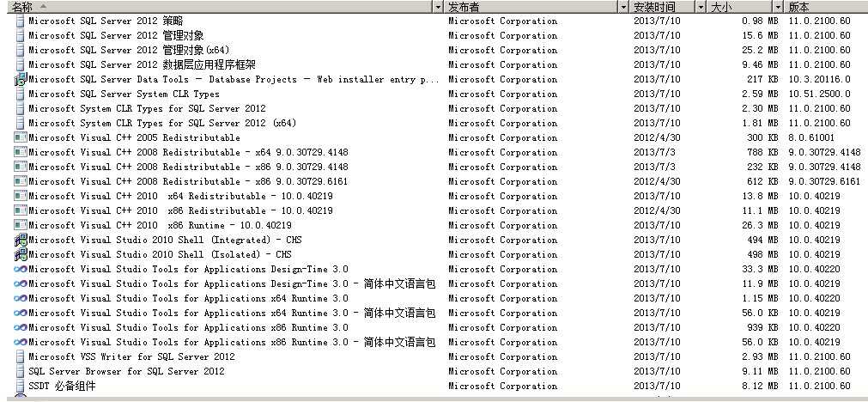Select the icon beside SQL Server 2012 管理对象(x64)

[21, 51]
